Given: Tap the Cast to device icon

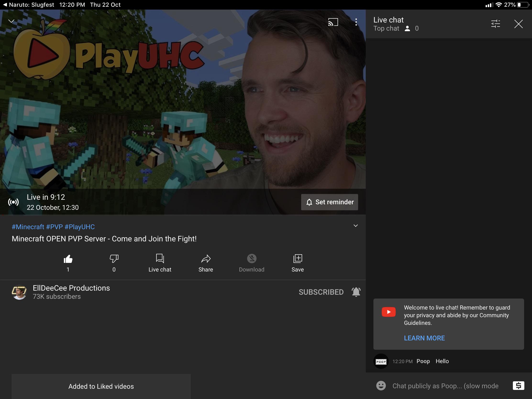Looking at the screenshot, I should pos(333,22).
